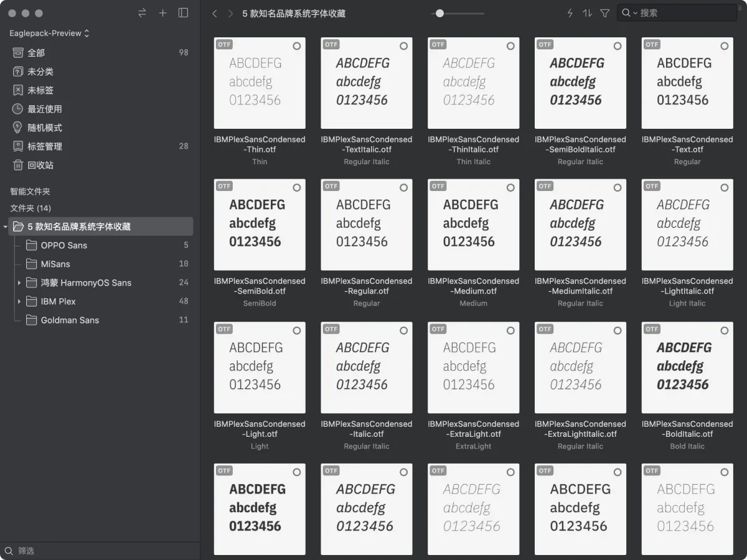Viewport: 747px width, 560px height.
Task: Click the search magnifier icon in search box
Action: click(x=626, y=12)
